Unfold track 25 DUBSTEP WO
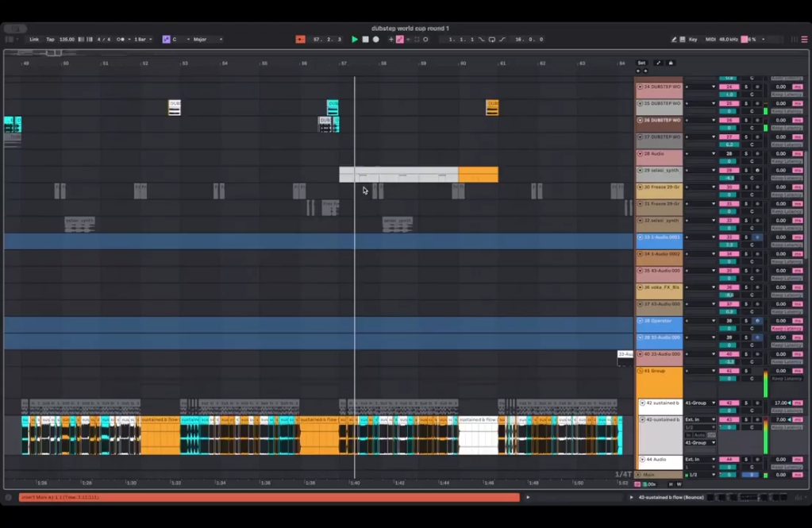This screenshot has height=528, width=812. coord(640,104)
